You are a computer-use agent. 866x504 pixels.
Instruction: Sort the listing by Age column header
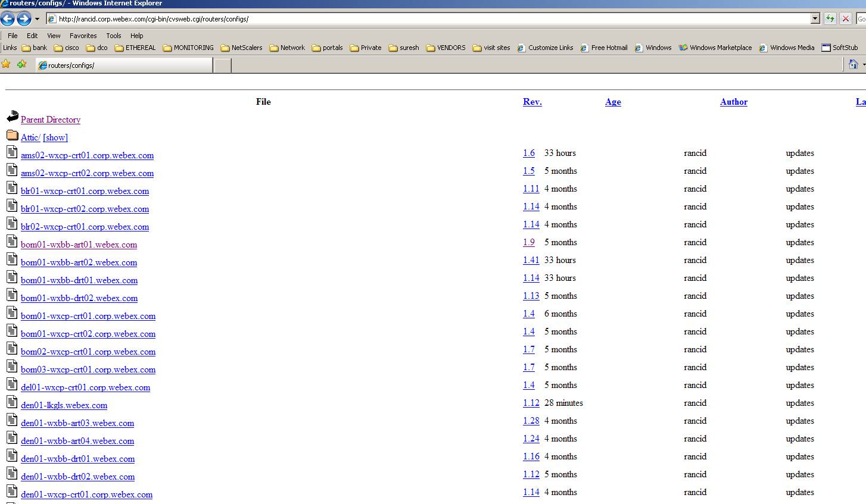(613, 102)
